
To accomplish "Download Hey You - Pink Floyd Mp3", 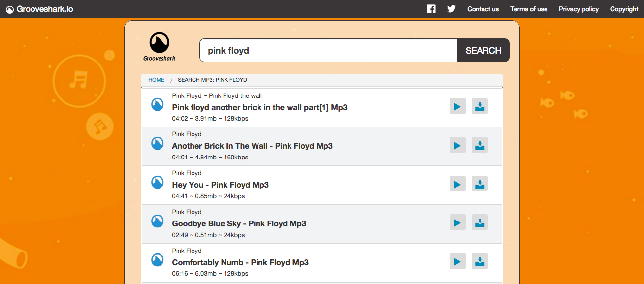I will click(480, 184).
